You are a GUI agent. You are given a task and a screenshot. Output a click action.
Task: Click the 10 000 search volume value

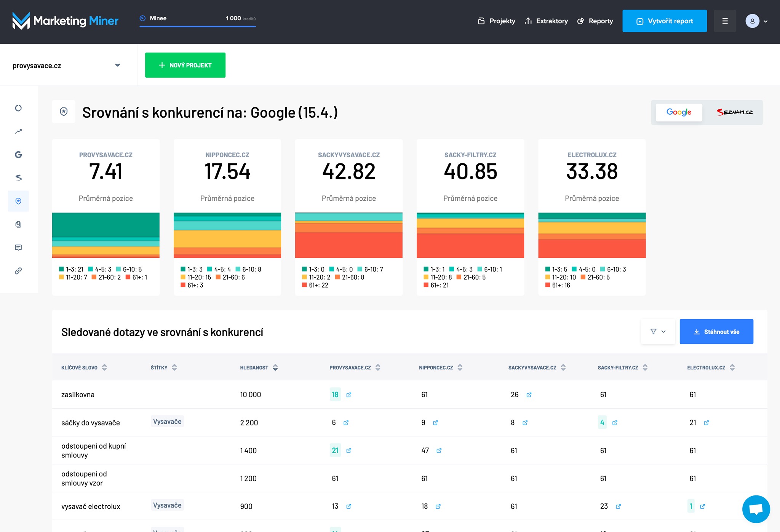(251, 395)
